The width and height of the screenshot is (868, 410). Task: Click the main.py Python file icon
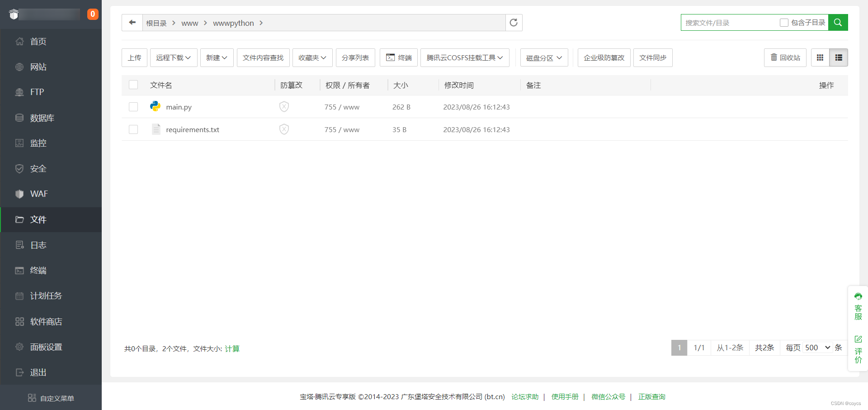(x=155, y=106)
